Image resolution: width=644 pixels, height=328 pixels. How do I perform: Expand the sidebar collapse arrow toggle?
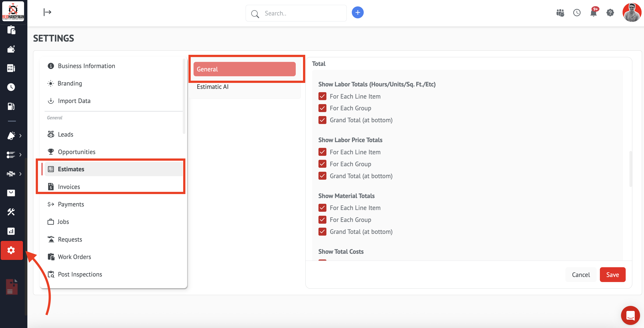[47, 12]
